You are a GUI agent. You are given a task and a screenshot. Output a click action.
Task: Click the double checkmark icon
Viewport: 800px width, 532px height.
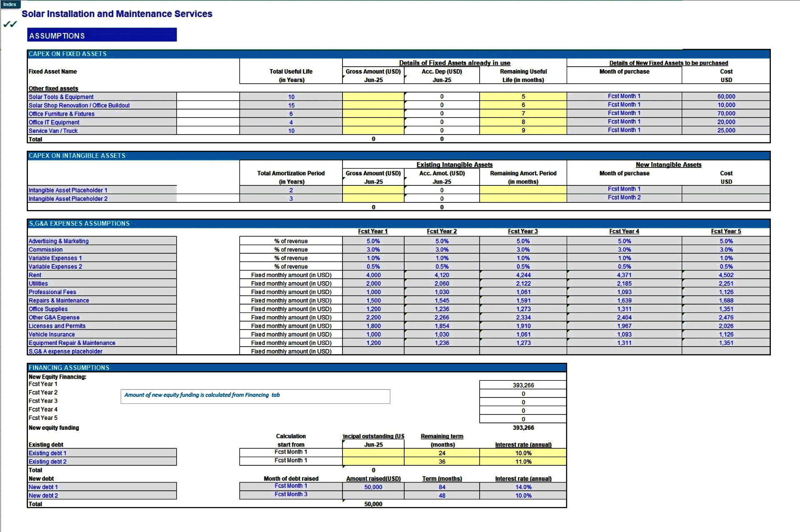[x=10, y=24]
